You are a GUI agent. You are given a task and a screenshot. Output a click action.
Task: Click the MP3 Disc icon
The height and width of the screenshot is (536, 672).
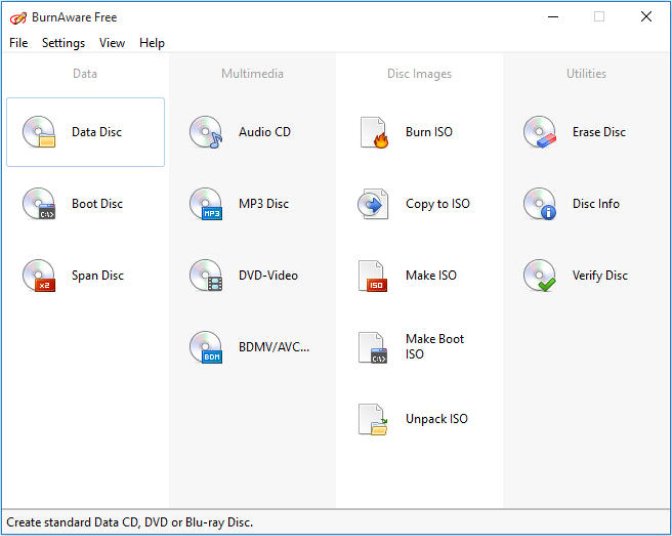tap(206, 204)
